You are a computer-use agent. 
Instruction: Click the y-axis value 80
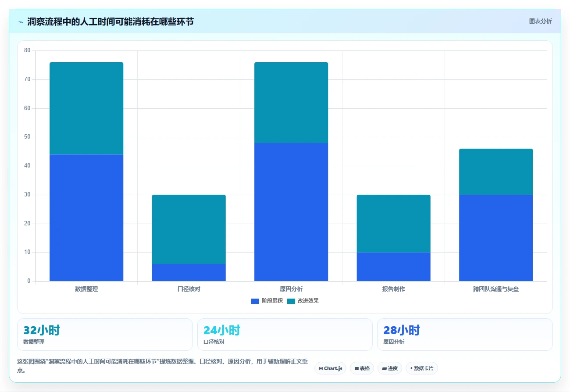27,50
